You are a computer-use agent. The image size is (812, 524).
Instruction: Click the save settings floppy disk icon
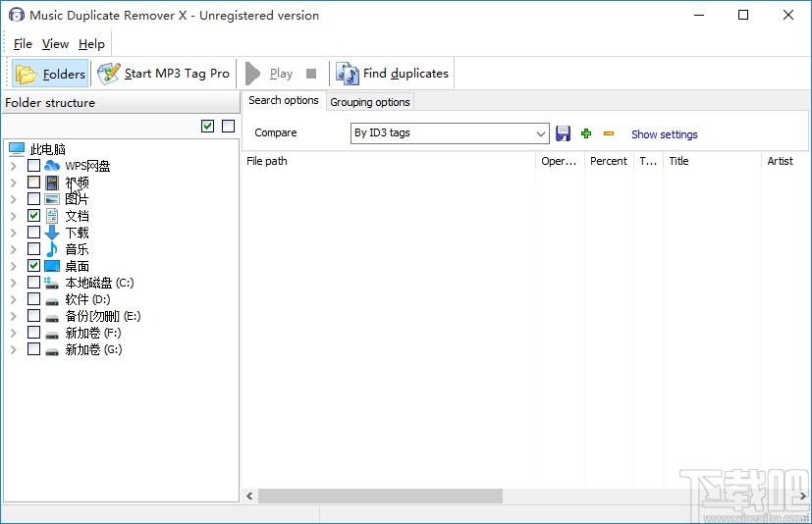563,133
